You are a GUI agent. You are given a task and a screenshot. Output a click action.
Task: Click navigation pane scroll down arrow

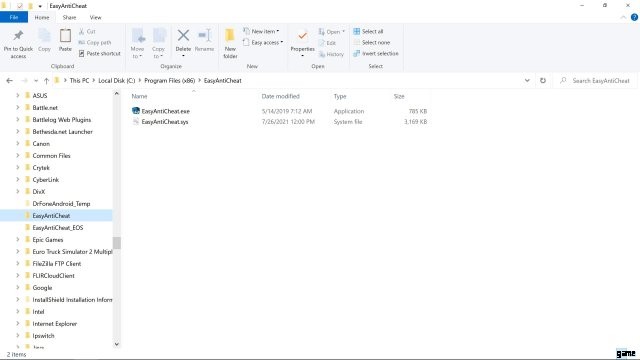117,344
